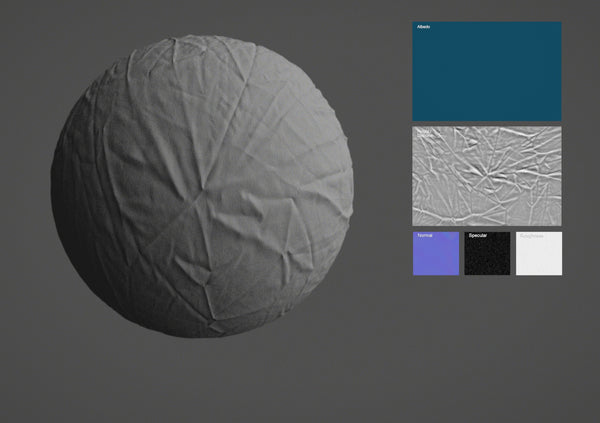This screenshot has height=423, width=600.
Task: Select the Albedo text label
Action: click(x=423, y=27)
